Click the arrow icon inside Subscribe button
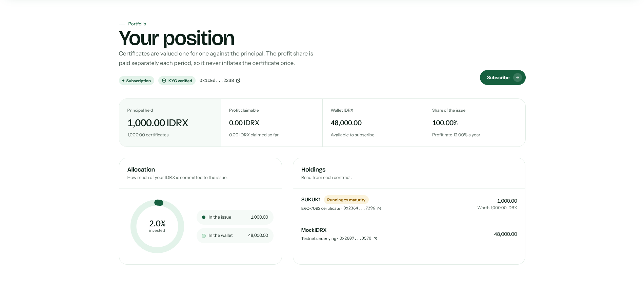Image resolution: width=644 pixels, height=291 pixels. point(518,77)
